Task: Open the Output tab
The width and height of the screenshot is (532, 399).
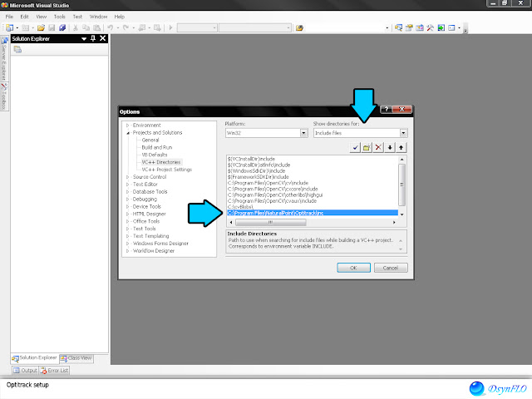Action: click(25, 371)
